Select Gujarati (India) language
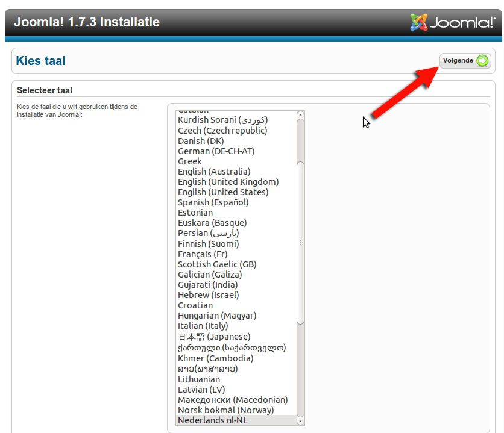The height and width of the screenshot is (433, 504). click(236, 285)
